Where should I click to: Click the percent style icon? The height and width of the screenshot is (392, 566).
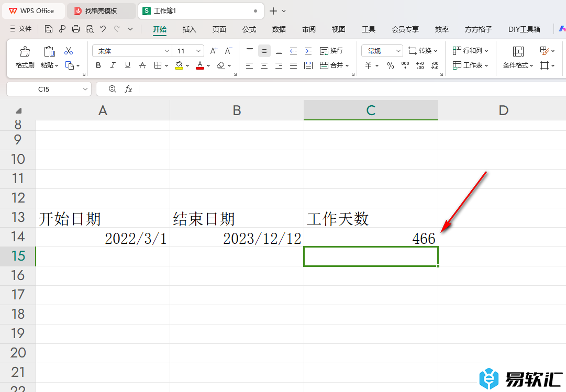[x=391, y=65]
